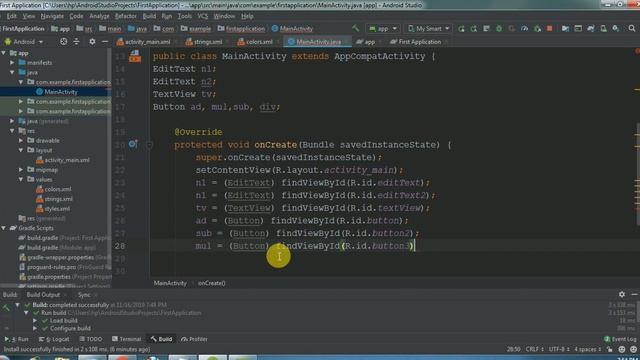Click the Run with Coverage icon
Screen dimensions: 640x360
point(511,29)
